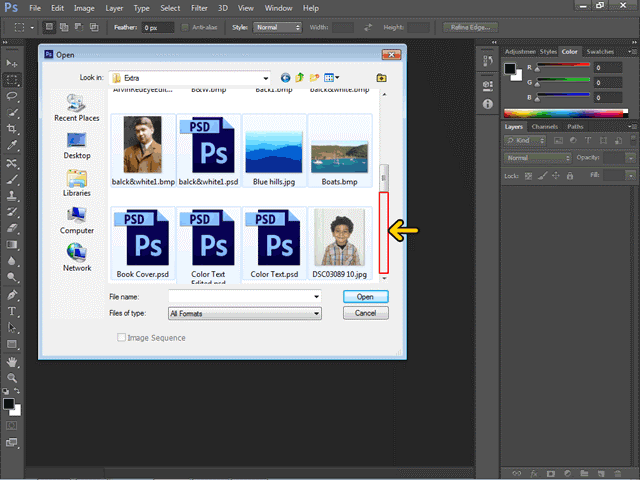This screenshot has width=640, height=480.
Task: Select the Hand tool
Action: click(x=11, y=362)
